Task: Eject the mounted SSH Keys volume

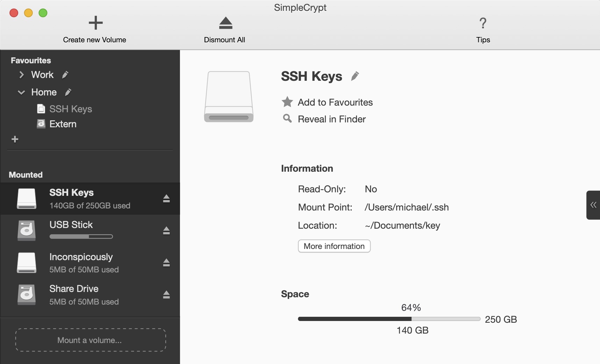Action: pos(166,199)
